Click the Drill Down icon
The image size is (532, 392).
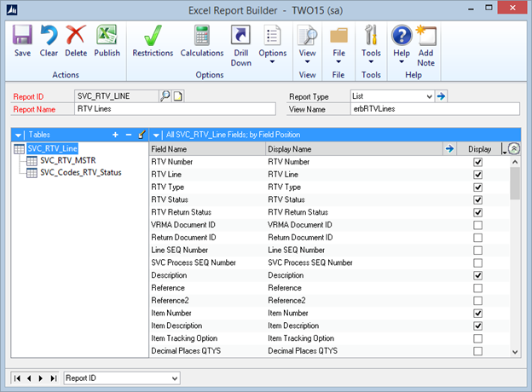point(241,35)
